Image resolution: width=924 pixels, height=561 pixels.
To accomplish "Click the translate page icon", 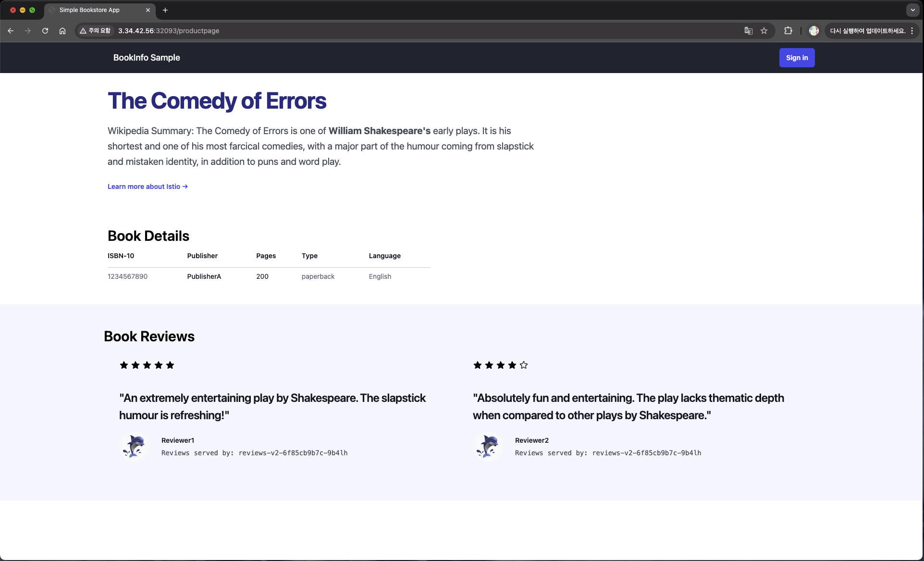I will coord(748,31).
